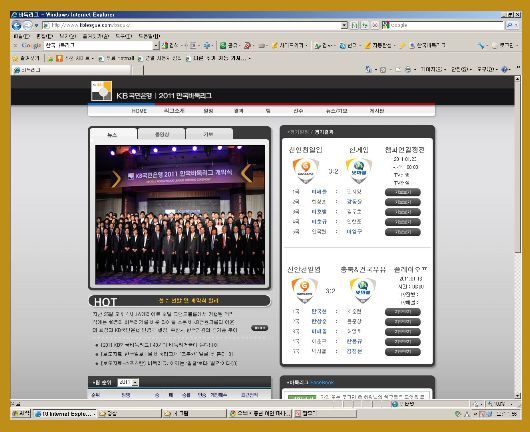Click the blue Help icon in command bar
This screenshot has height=432, width=530.
click(505, 69)
